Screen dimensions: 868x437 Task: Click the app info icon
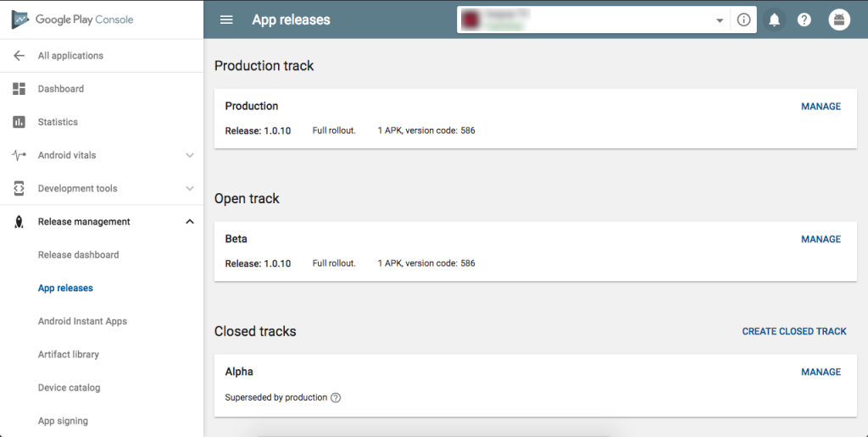click(744, 20)
